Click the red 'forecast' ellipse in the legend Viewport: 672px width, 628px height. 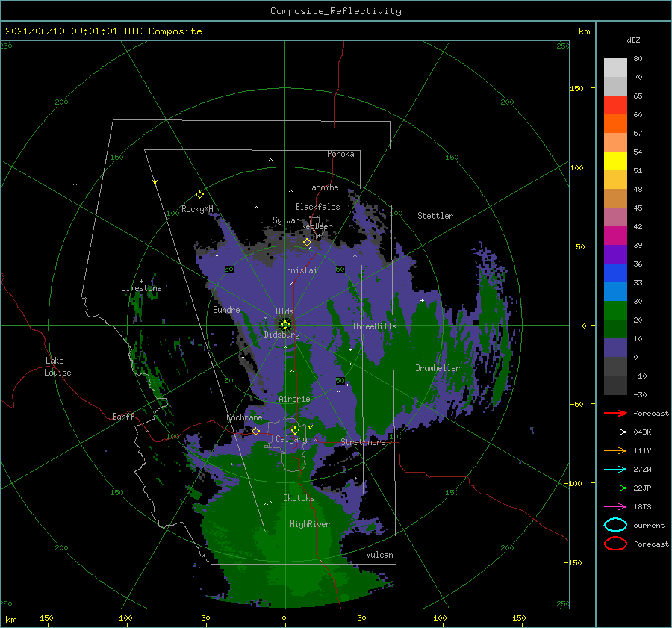[x=615, y=544]
